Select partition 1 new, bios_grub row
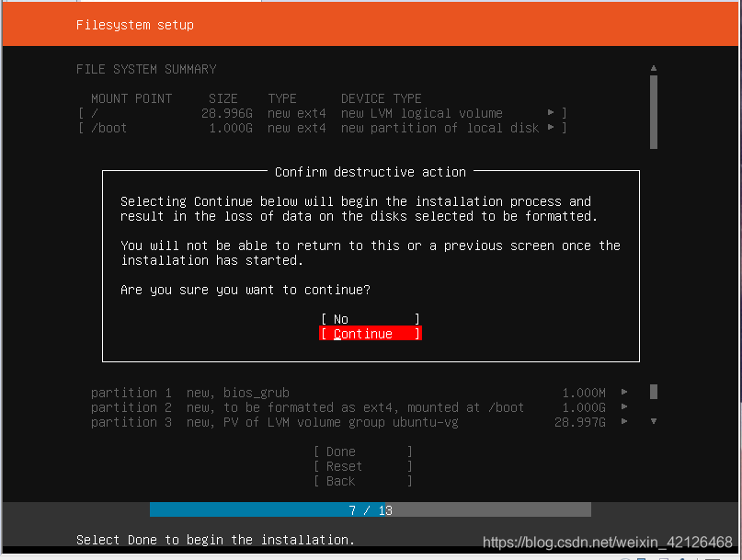The image size is (742, 560). [360, 393]
